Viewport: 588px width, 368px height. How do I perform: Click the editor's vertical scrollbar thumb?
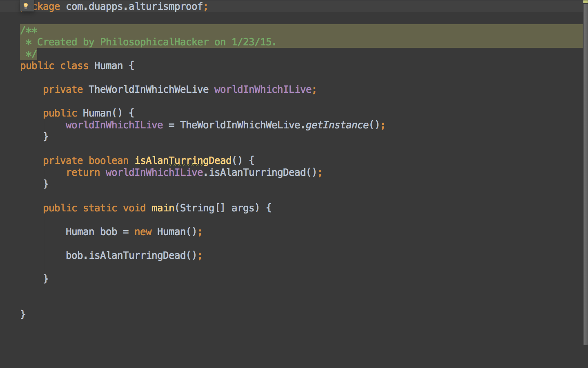pos(585,172)
